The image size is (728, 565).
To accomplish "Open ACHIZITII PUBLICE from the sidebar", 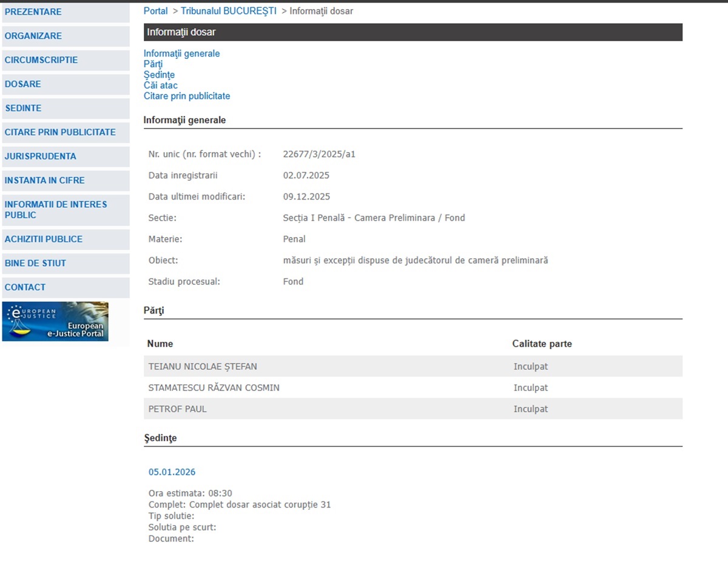I will [44, 239].
